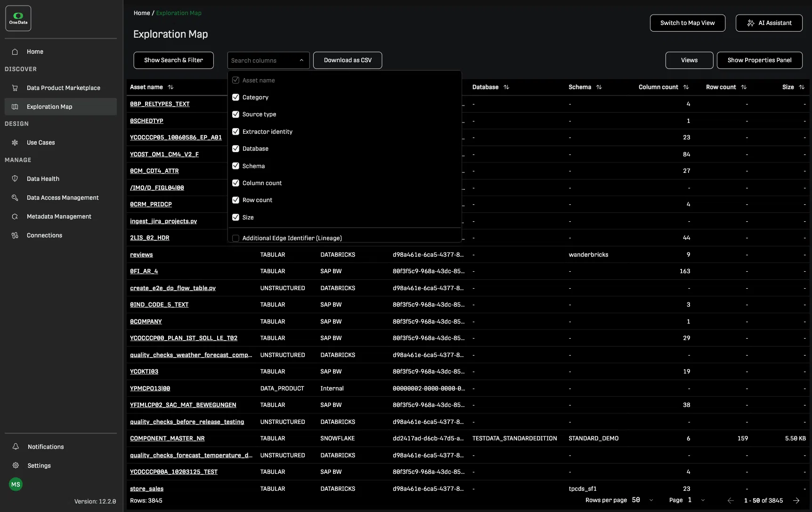Image resolution: width=812 pixels, height=512 pixels.
Task: Click Download as CSV button
Action: tap(348, 60)
